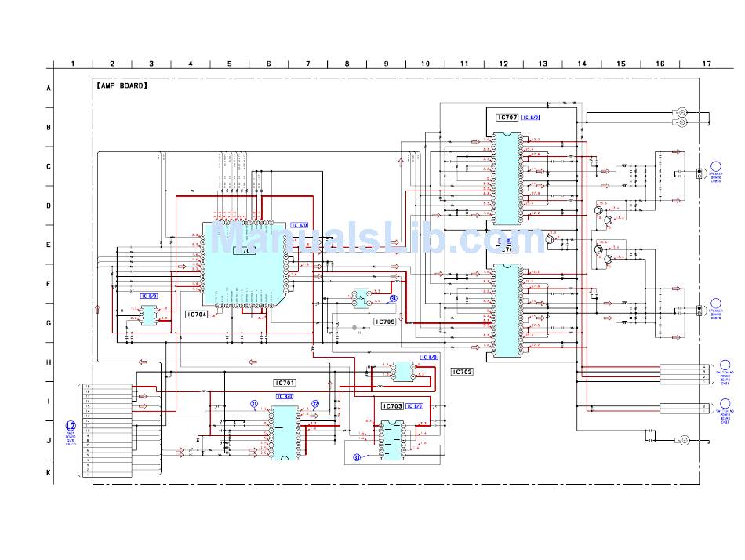This screenshot has height=560, width=745.
Task: Click the IC709 op-amp symbol
Action: (x=361, y=299)
